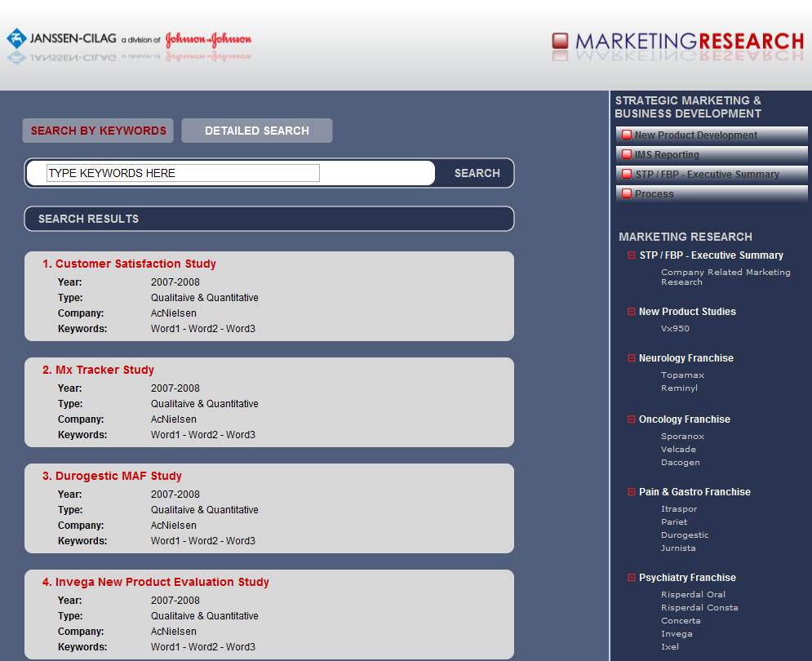Click Strategic Marketing & Business Development heading
812x661 pixels.
[x=688, y=107]
